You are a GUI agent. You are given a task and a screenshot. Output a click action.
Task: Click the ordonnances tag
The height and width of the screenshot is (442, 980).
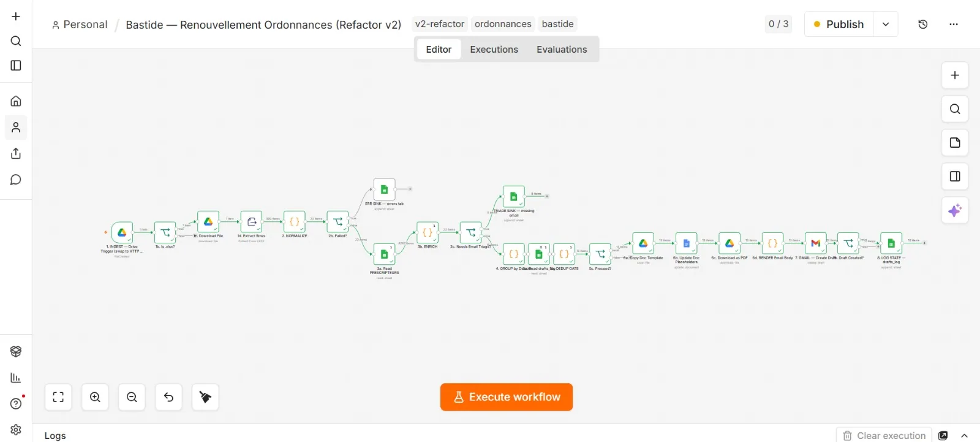[x=503, y=24]
